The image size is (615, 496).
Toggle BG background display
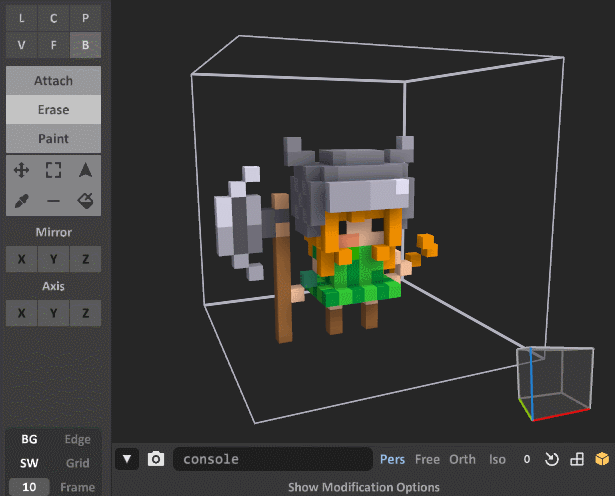[x=29, y=439]
